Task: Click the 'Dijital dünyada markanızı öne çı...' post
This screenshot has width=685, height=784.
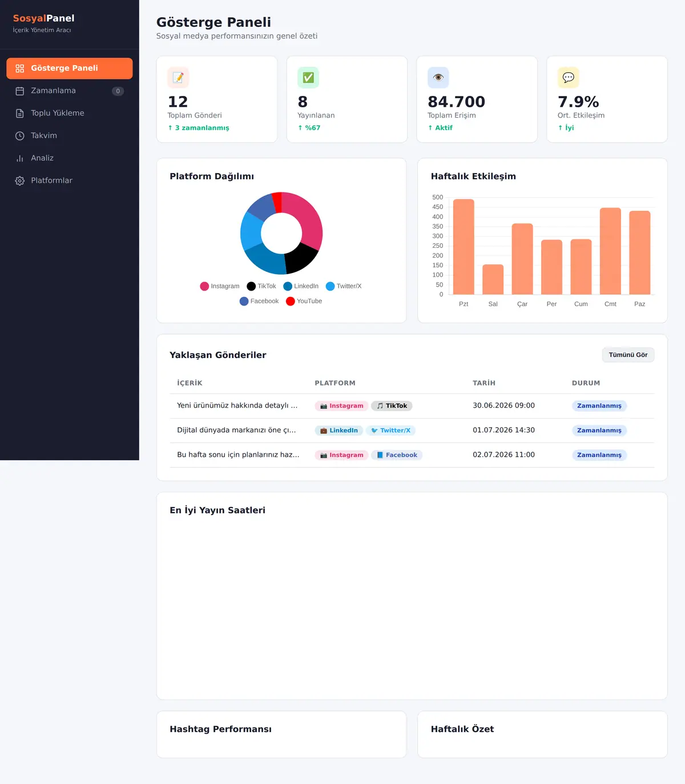Action: [x=236, y=430]
